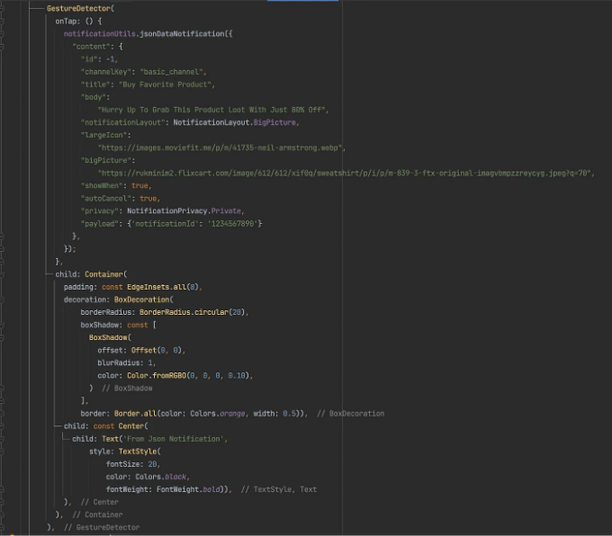Click the padding: property

80,287
